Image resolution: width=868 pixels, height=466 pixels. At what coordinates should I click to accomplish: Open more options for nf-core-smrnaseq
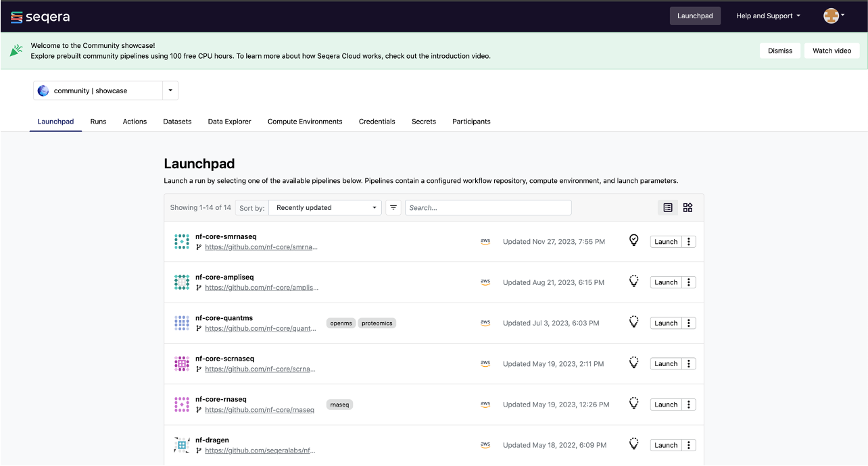tap(689, 242)
